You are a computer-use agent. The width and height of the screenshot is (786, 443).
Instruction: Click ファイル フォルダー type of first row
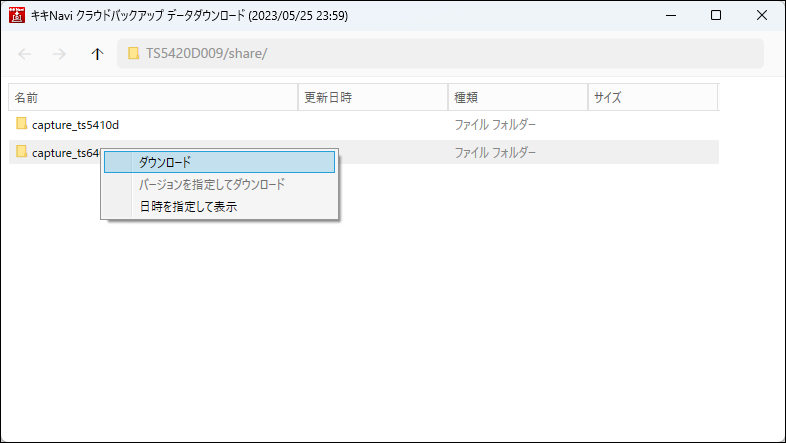pos(495,125)
